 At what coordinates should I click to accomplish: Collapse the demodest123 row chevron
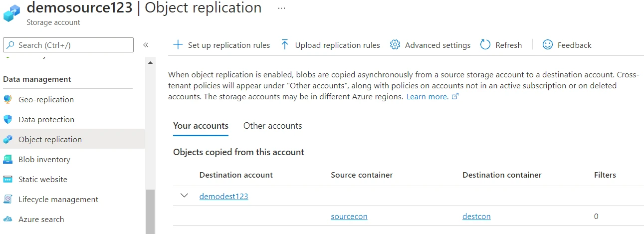pos(184,196)
